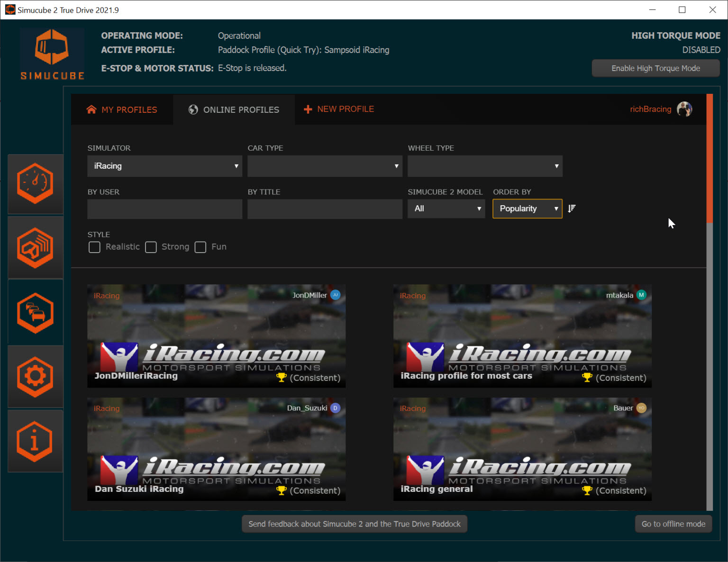Enable the Realistic style filter

pos(94,247)
